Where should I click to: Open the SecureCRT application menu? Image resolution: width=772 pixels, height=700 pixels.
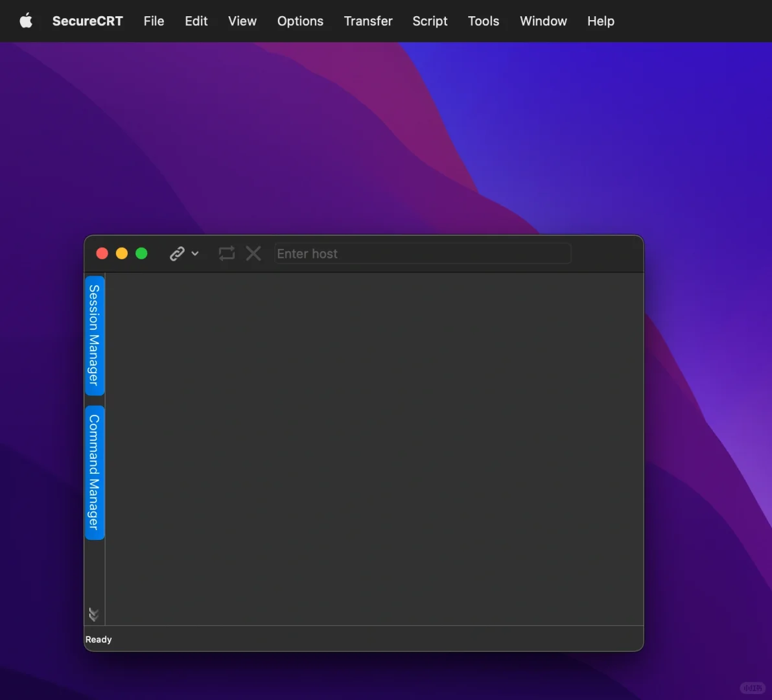pyautogui.click(x=88, y=21)
